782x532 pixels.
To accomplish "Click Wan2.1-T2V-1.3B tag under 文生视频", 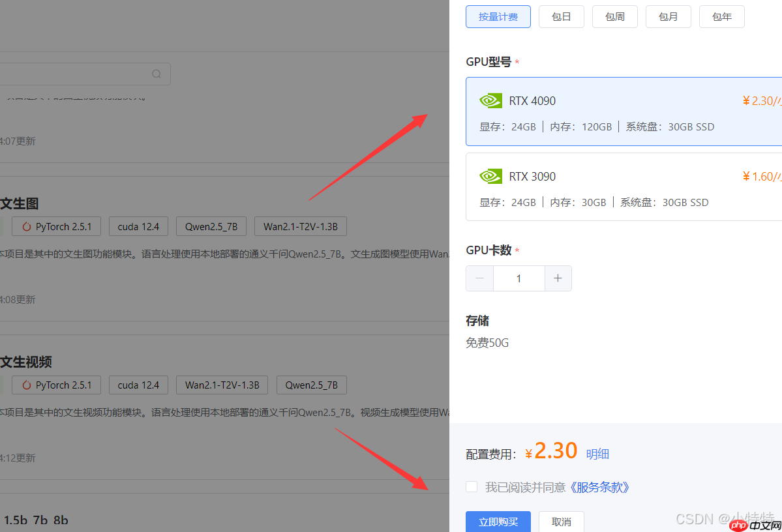I will 222,385.
